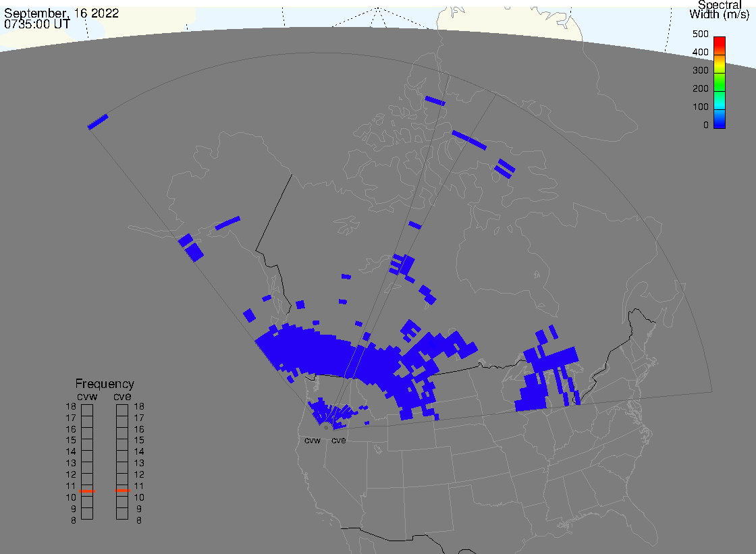The width and height of the screenshot is (756, 554).
Task: Click the 0 label on color scale
Action: pyautogui.click(x=706, y=126)
